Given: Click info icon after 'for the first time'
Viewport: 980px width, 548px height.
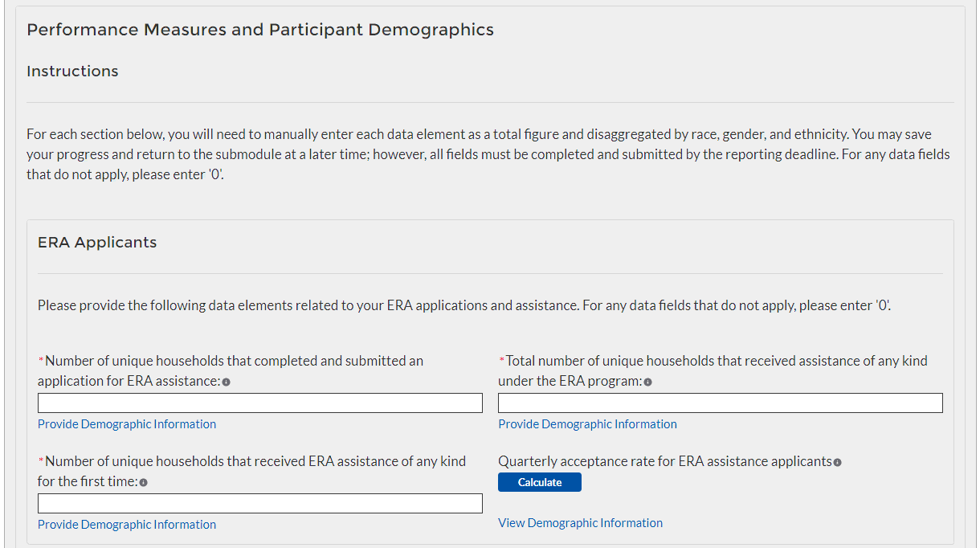Looking at the screenshot, I should pos(144,482).
